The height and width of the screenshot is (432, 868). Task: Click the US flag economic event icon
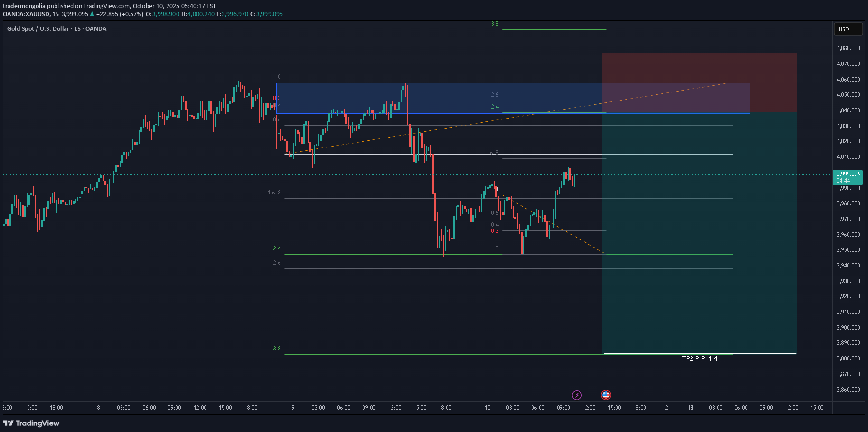click(606, 395)
